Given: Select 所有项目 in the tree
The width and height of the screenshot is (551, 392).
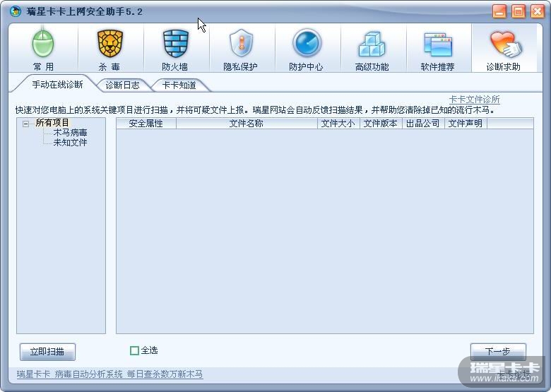Looking at the screenshot, I should tap(52, 123).
